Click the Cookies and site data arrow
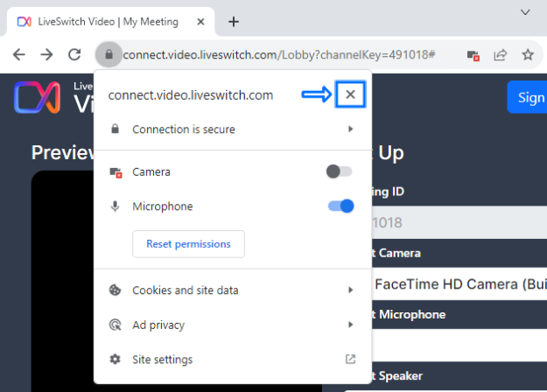The image size is (547, 392). point(351,290)
